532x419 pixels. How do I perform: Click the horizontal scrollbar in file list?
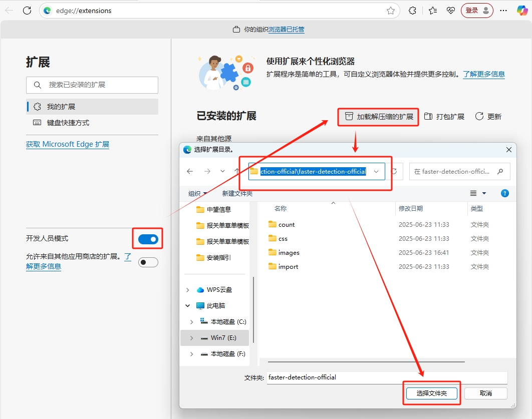tap(366, 361)
